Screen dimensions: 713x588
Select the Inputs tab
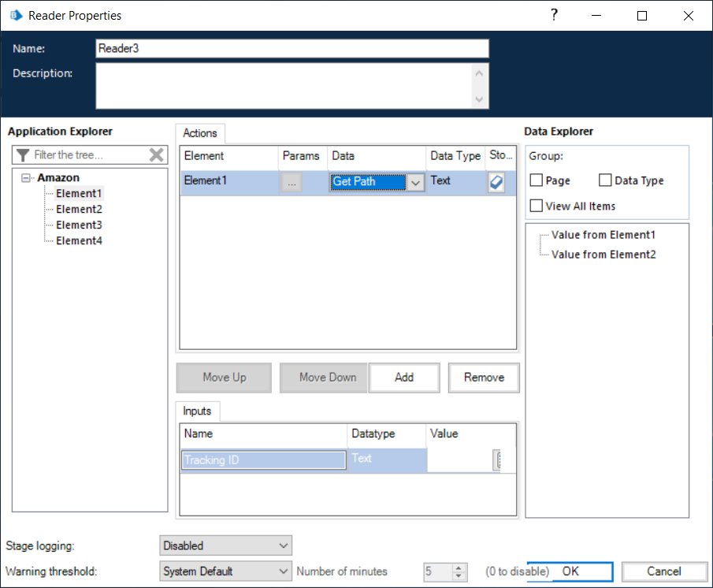click(197, 411)
